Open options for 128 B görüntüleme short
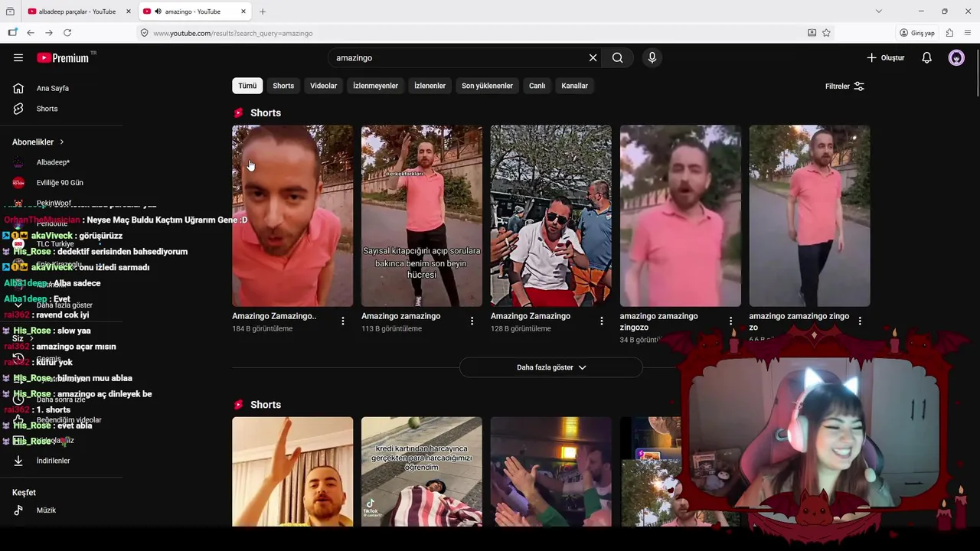 (602, 321)
